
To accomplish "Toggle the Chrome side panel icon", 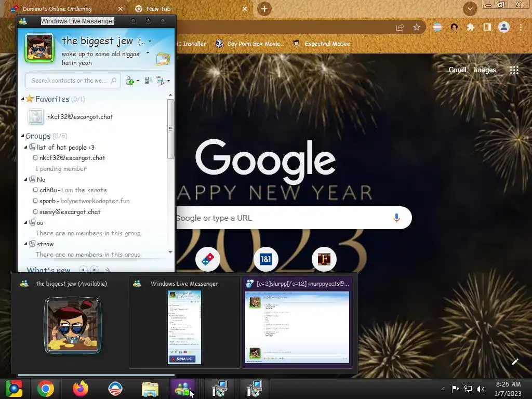I will tap(487, 27).
